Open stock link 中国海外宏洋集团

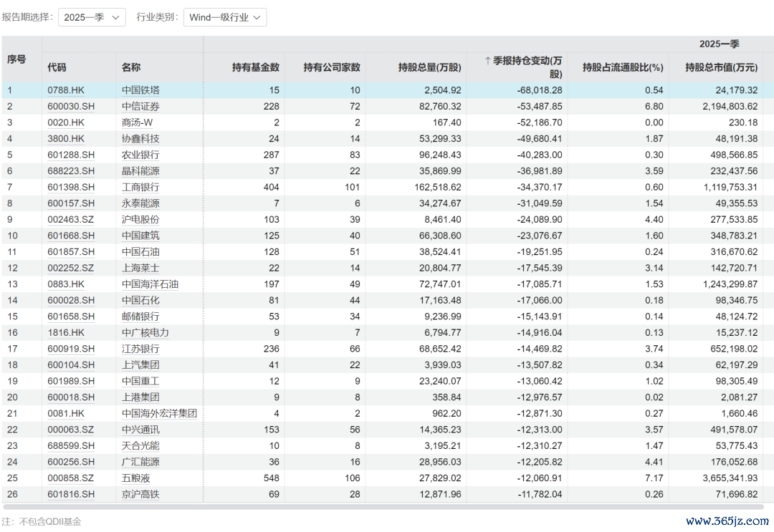(x=159, y=414)
